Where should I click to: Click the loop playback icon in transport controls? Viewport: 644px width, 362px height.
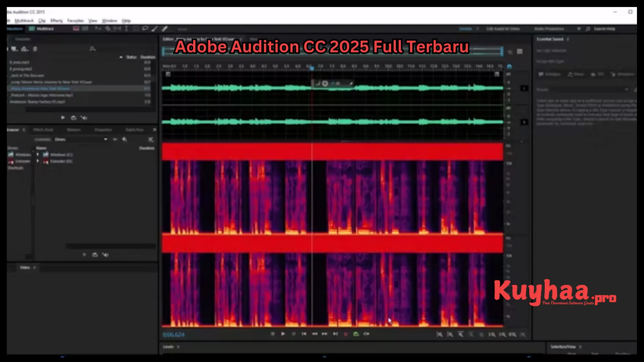356,334
